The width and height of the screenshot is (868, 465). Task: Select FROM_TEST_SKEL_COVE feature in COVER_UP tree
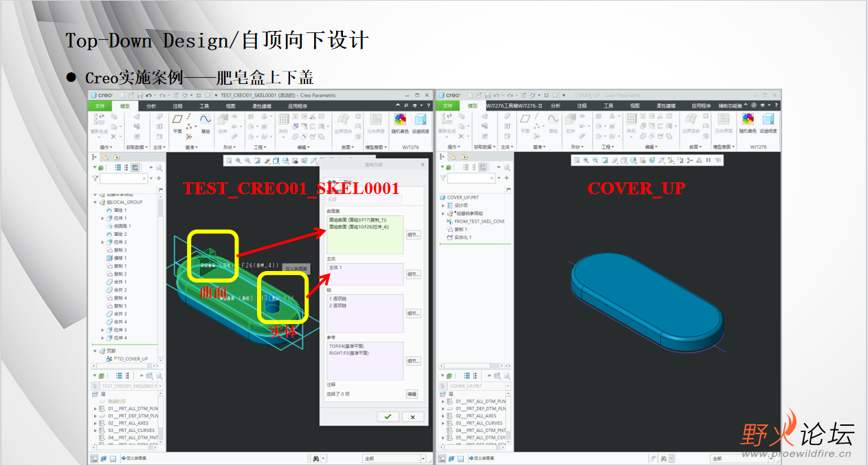pyautogui.click(x=475, y=221)
